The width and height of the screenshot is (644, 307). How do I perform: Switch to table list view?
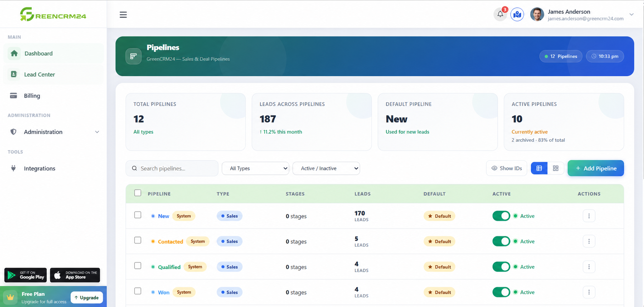point(539,168)
